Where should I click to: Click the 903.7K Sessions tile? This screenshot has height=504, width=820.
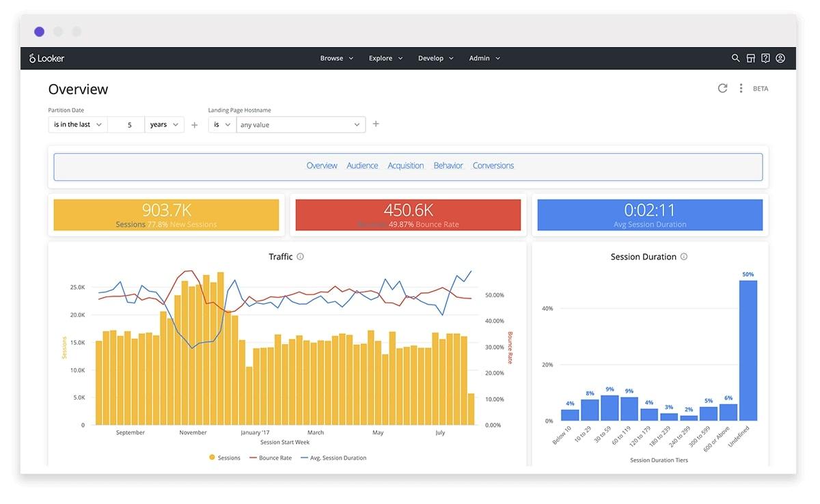(x=166, y=214)
